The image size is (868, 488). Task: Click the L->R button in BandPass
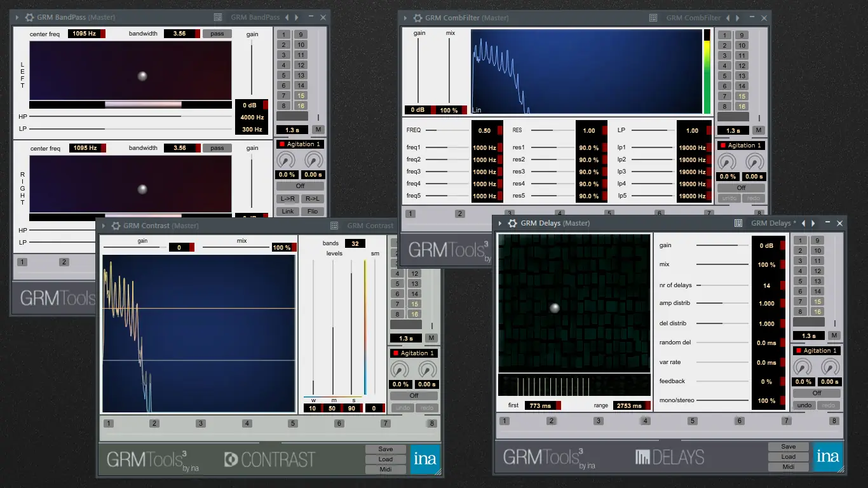[288, 199]
